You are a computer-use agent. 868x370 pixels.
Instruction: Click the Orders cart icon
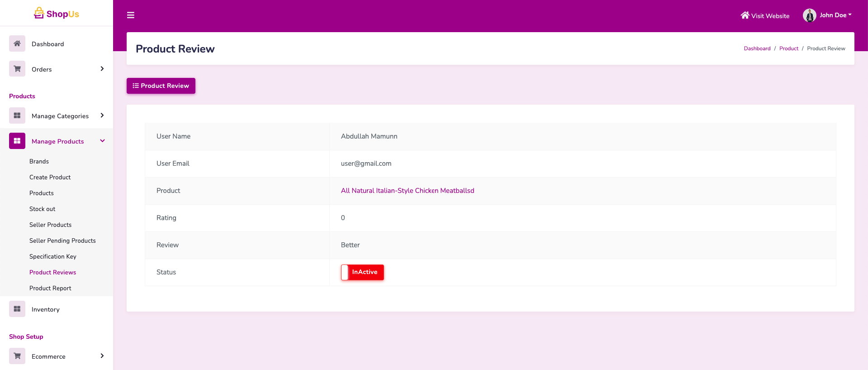pos(17,69)
